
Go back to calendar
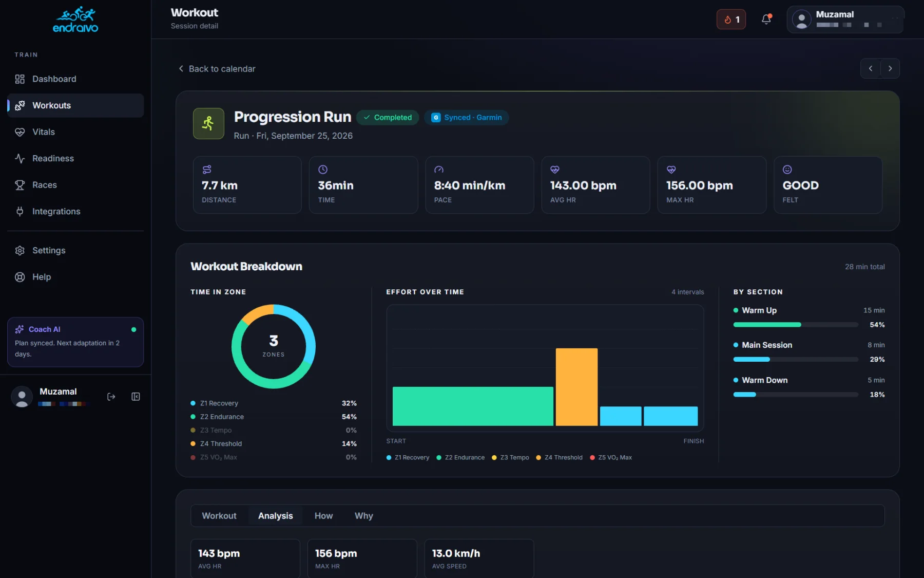click(x=217, y=69)
